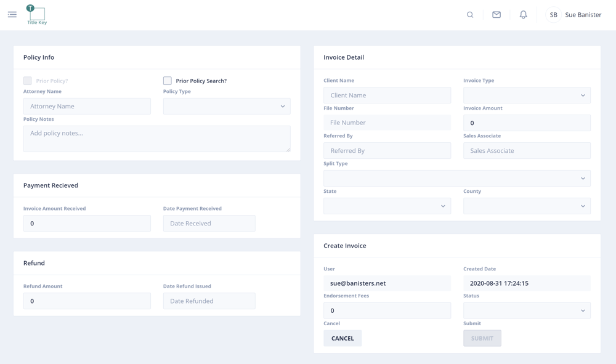
Task: Click the Policy Notes text area
Action: click(x=156, y=139)
